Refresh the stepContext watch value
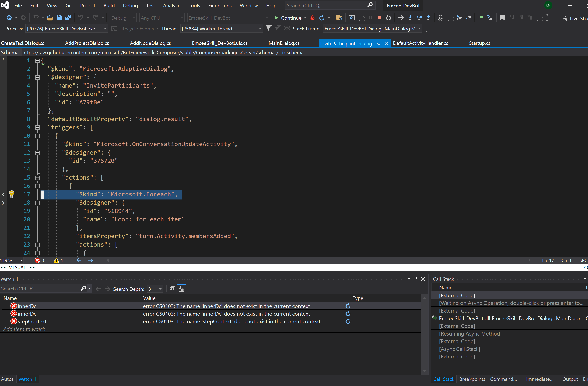588x386 pixels. point(348,321)
